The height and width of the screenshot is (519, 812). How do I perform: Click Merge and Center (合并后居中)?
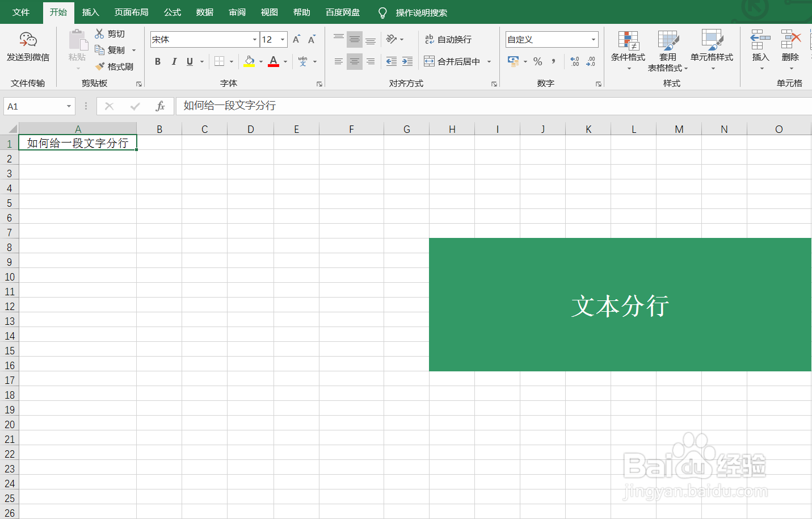[x=452, y=61]
